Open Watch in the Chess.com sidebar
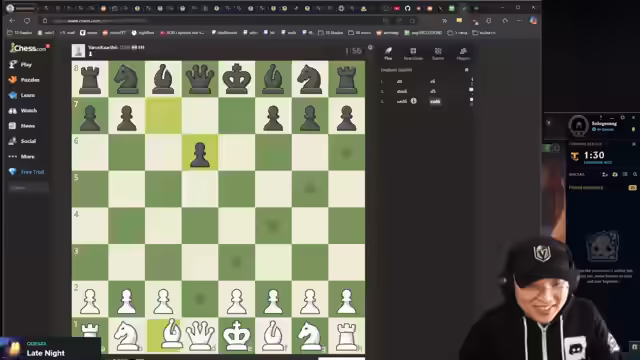Screen dimensions: 640x360 (23, 111)
